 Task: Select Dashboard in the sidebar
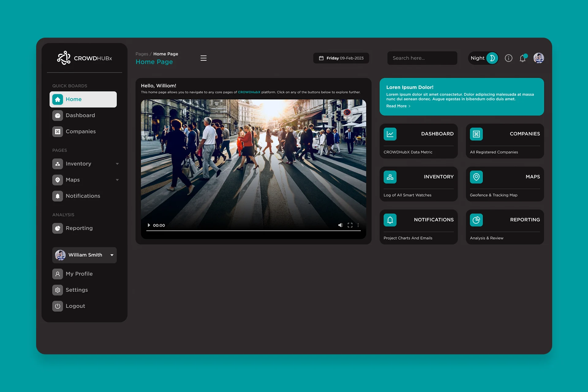pyautogui.click(x=80, y=115)
